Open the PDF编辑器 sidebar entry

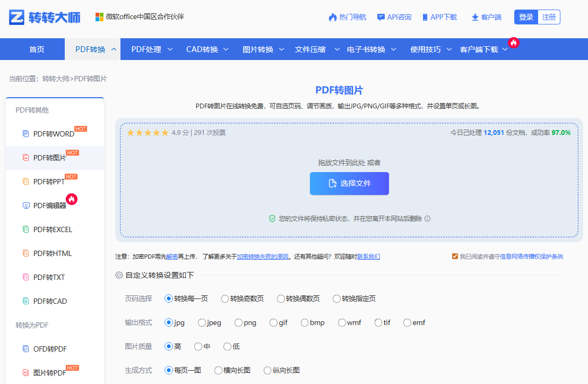50,205
